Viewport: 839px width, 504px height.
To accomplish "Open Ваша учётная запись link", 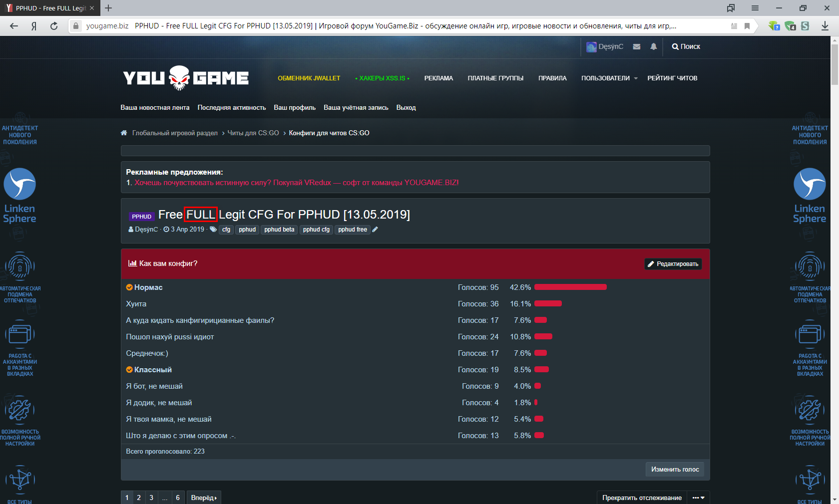I will (x=356, y=107).
